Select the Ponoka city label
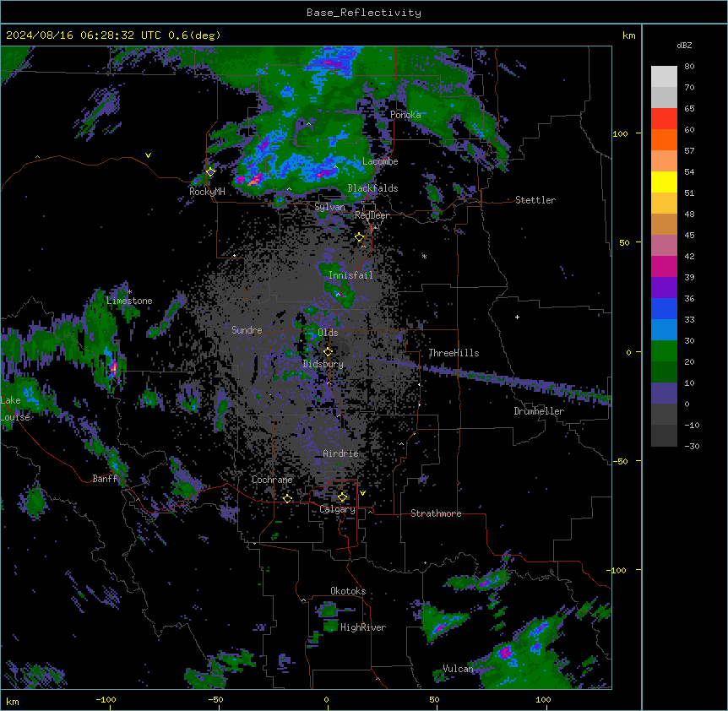The image size is (728, 711). [x=405, y=115]
